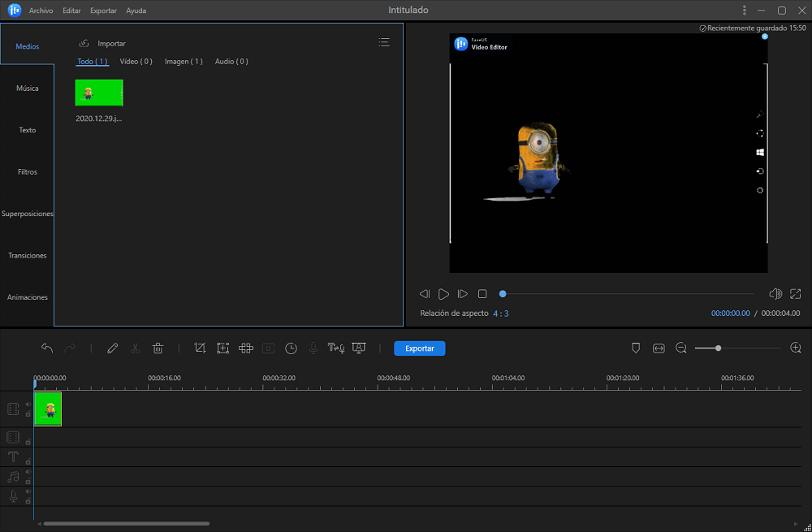
Task: Click the redo arrow icon
Action: point(70,348)
